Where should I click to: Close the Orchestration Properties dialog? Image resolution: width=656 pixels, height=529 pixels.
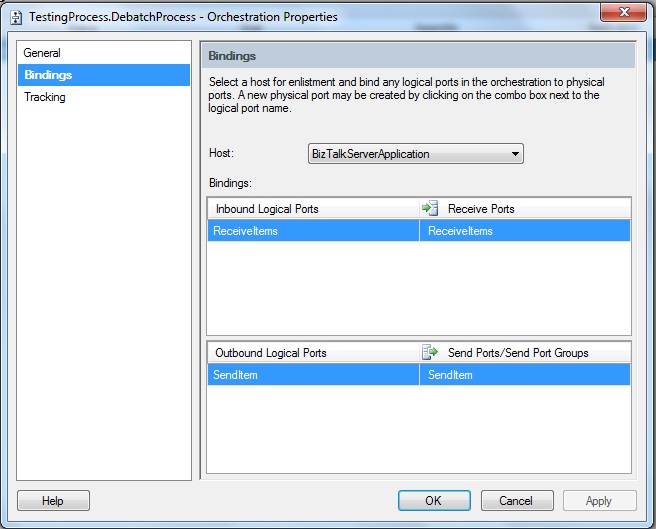coord(623,12)
